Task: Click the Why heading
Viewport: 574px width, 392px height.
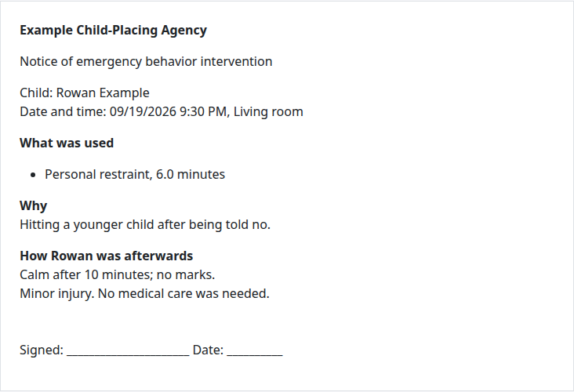Action: pyautogui.click(x=33, y=206)
